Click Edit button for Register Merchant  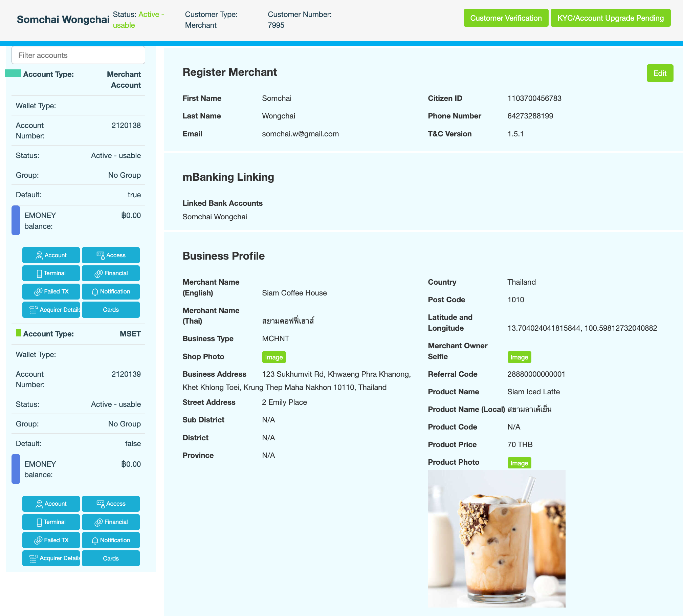point(660,73)
